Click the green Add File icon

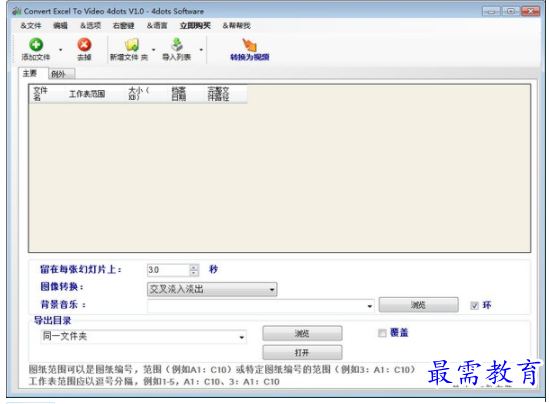point(36,45)
